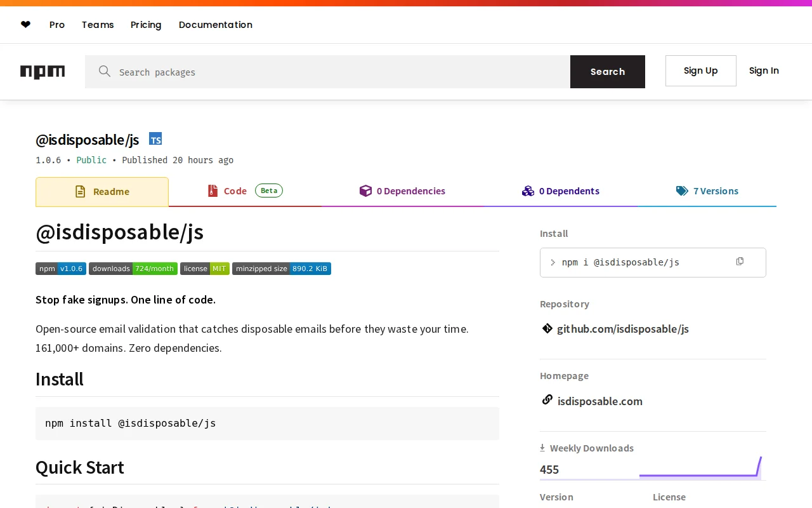Open the Teams menu item
This screenshot has height=508, width=812.
pos(98,25)
